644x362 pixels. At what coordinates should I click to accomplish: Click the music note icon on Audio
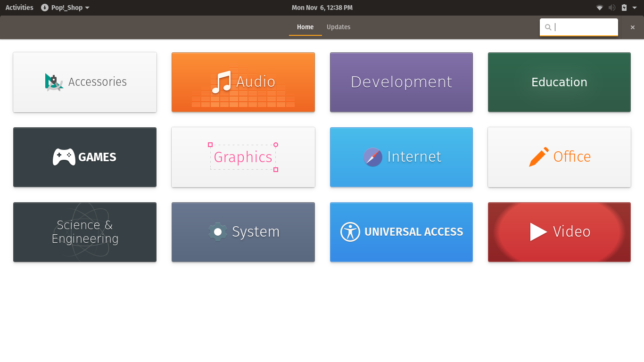pyautogui.click(x=221, y=82)
